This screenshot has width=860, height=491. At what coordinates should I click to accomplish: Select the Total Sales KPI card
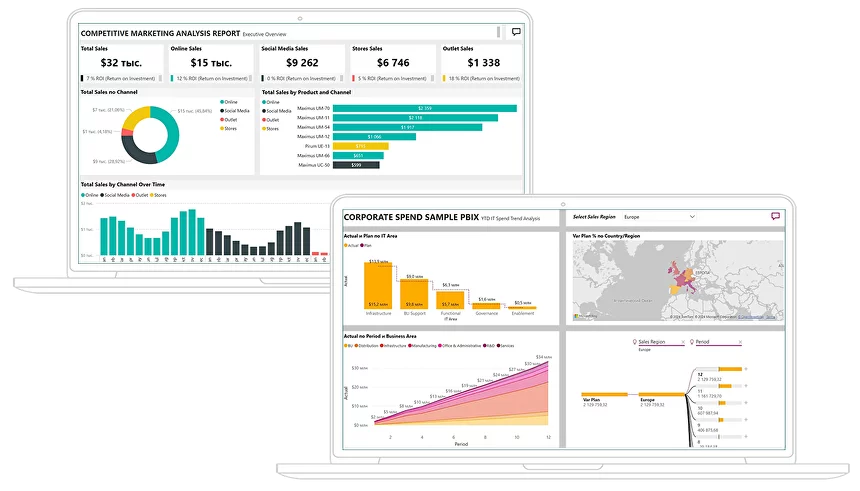(121, 63)
